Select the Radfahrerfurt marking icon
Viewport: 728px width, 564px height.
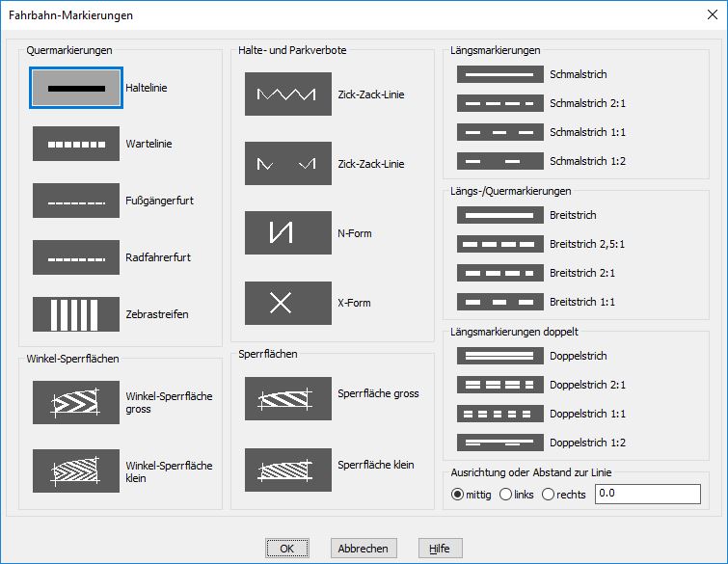76,257
